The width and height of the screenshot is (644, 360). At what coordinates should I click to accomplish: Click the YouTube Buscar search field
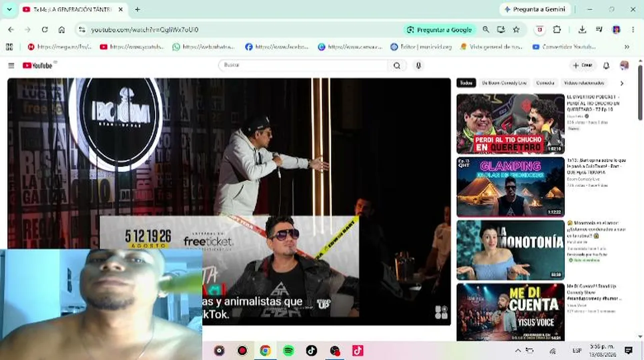[x=303, y=65]
